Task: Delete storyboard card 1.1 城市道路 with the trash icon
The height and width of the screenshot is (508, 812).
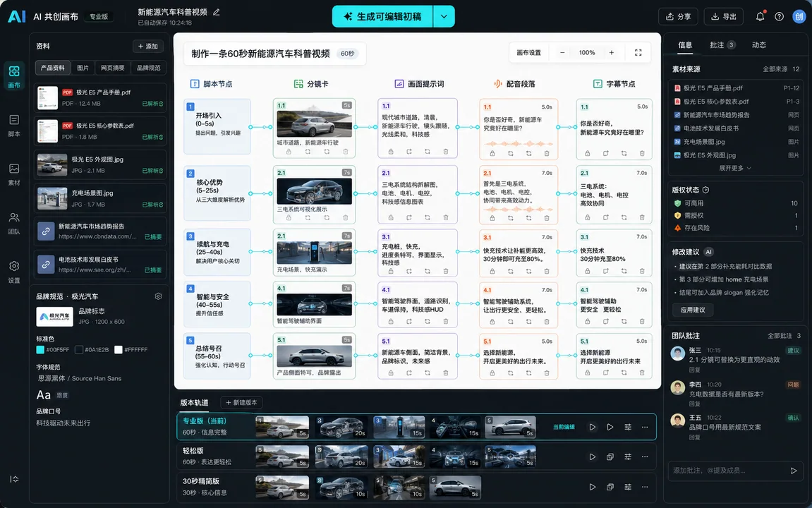Action: pyautogui.click(x=346, y=152)
